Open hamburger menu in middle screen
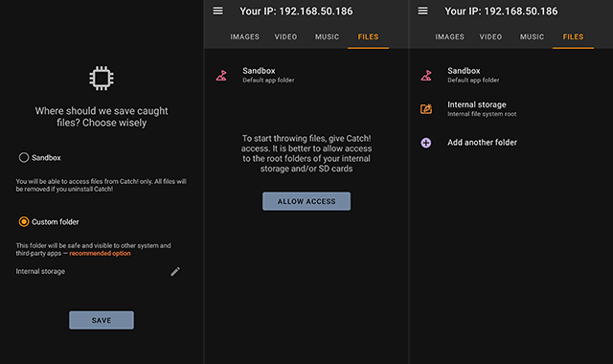The height and width of the screenshot is (364, 613). 217,11
